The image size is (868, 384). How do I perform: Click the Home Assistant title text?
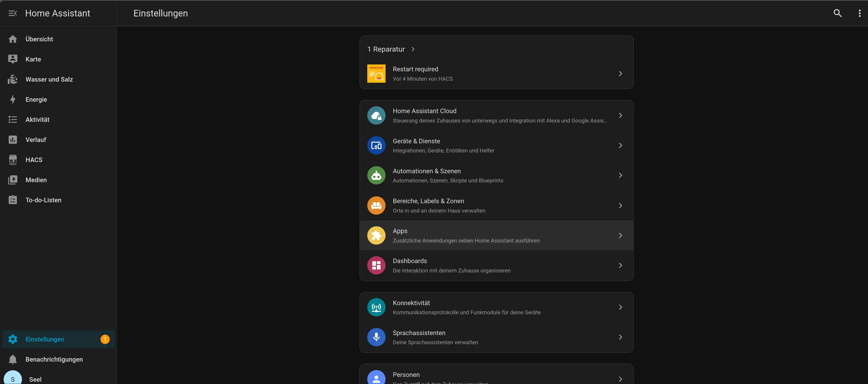tap(58, 13)
